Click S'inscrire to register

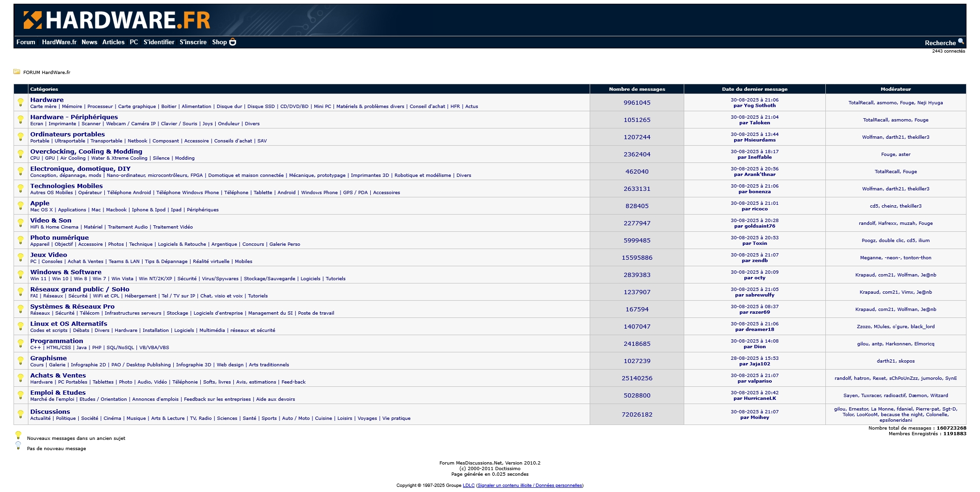[x=193, y=42]
